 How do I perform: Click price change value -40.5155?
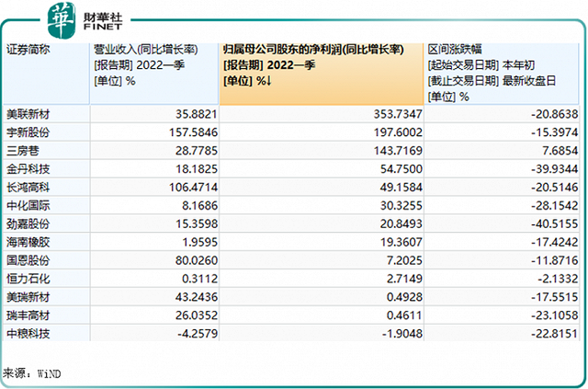click(x=555, y=224)
